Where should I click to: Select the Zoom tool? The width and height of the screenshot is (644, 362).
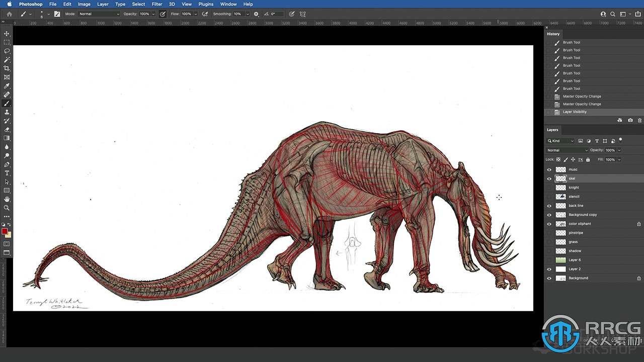(x=7, y=208)
